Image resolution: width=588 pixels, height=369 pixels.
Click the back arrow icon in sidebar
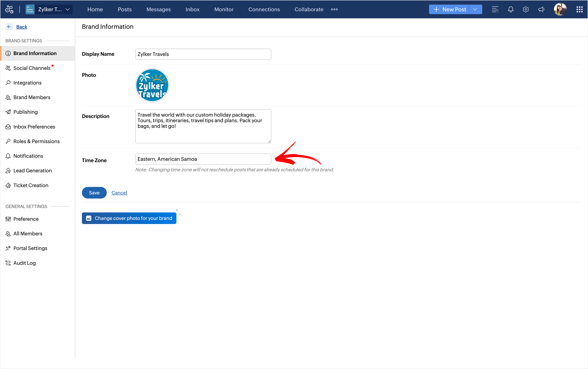point(9,27)
